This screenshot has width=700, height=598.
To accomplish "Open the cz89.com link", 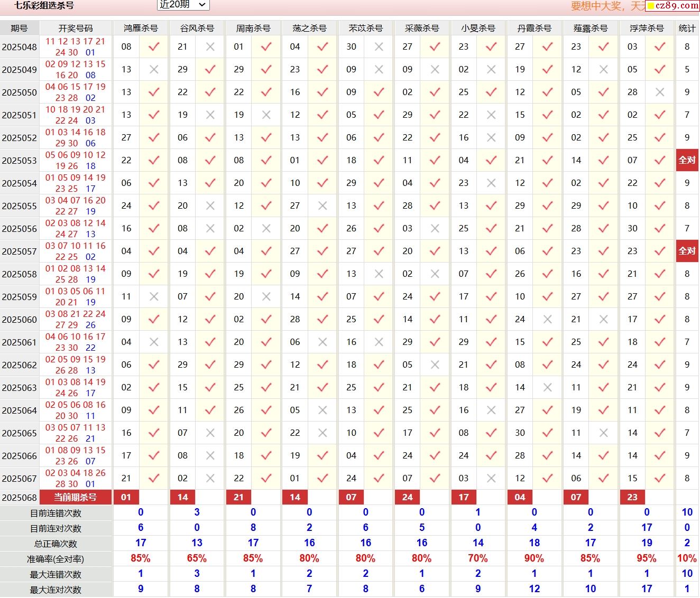I will 673,6.
